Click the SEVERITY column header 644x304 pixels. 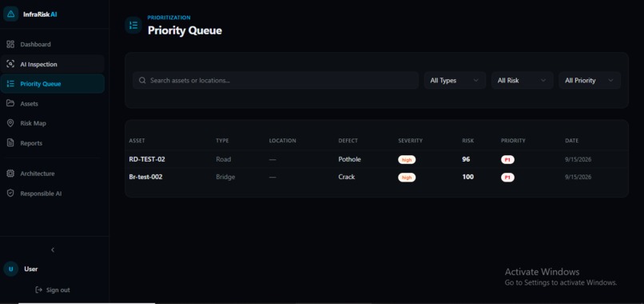(x=411, y=141)
